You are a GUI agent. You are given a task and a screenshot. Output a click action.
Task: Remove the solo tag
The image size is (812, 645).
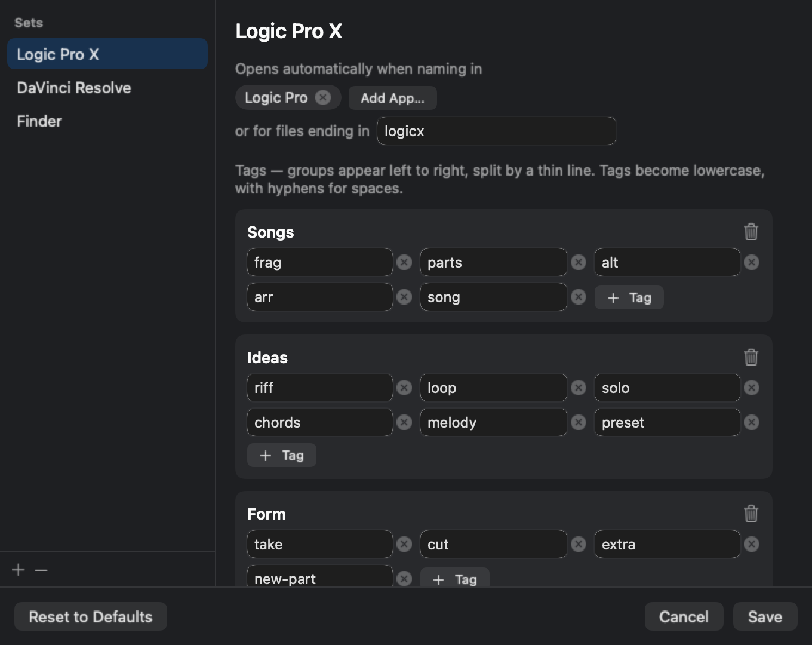pyautogui.click(x=752, y=388)
